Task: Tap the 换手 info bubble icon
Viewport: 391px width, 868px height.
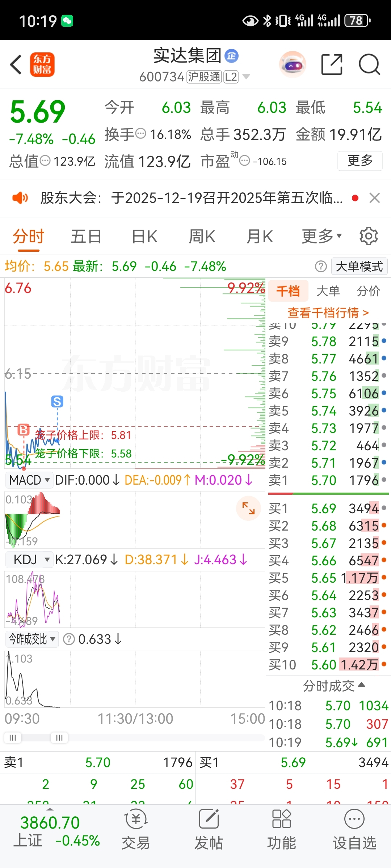Action: pos(140,134)
